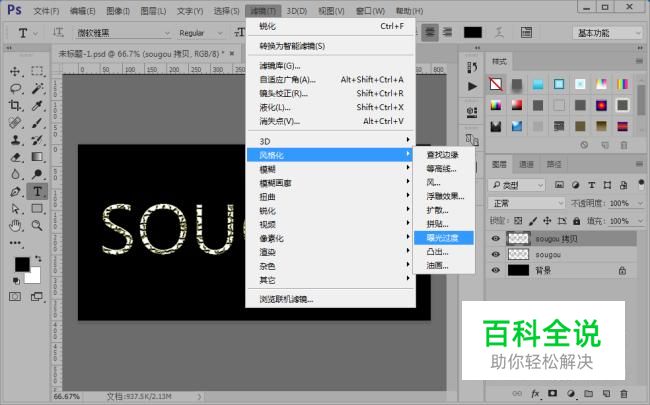Close the 未标题-1.psd document tab
650x405 pixels.
point(232,53)
